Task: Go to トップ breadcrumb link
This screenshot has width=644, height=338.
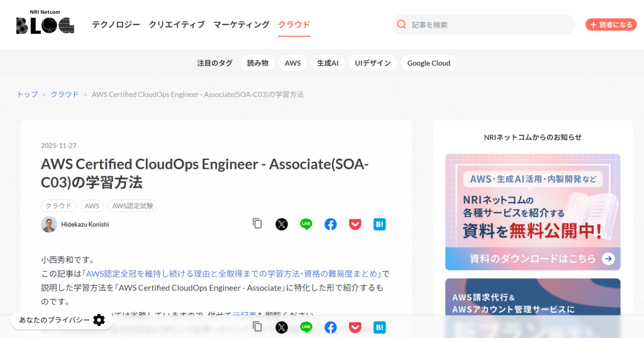Action: [27, 94]
